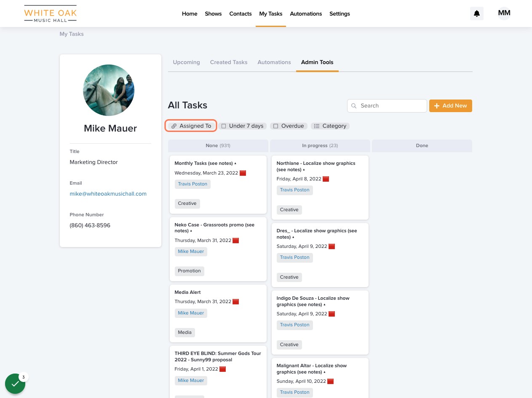Click red flag on Media Alert card
The image size is (532, 398).
[x=236, y=301]
